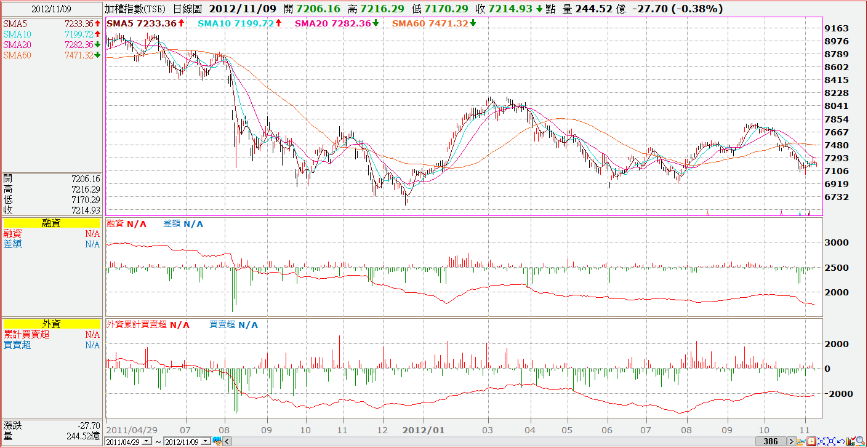Click the SMA5 7233.36 sidebar row
The image size is (868, 448).
(x=51, y=23)
